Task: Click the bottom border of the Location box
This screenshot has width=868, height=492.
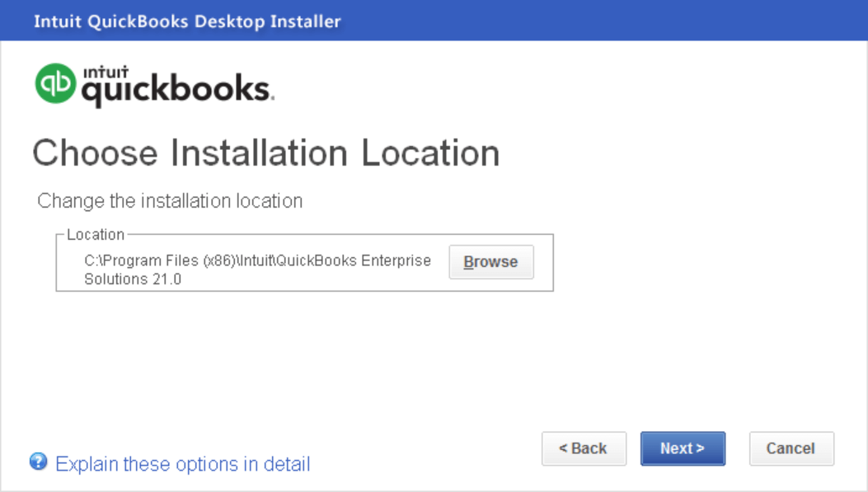Action: [305, 291]
